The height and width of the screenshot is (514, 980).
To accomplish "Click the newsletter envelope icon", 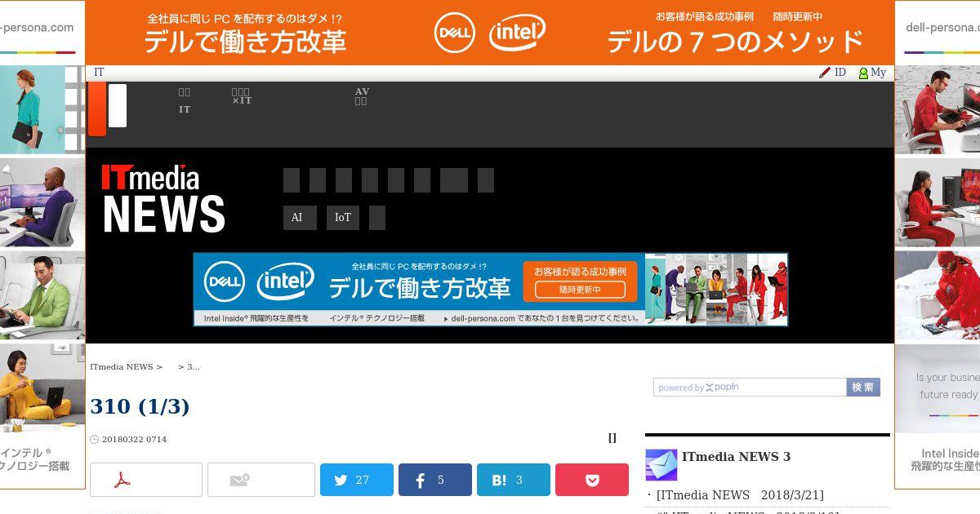I will coord(661,464).
